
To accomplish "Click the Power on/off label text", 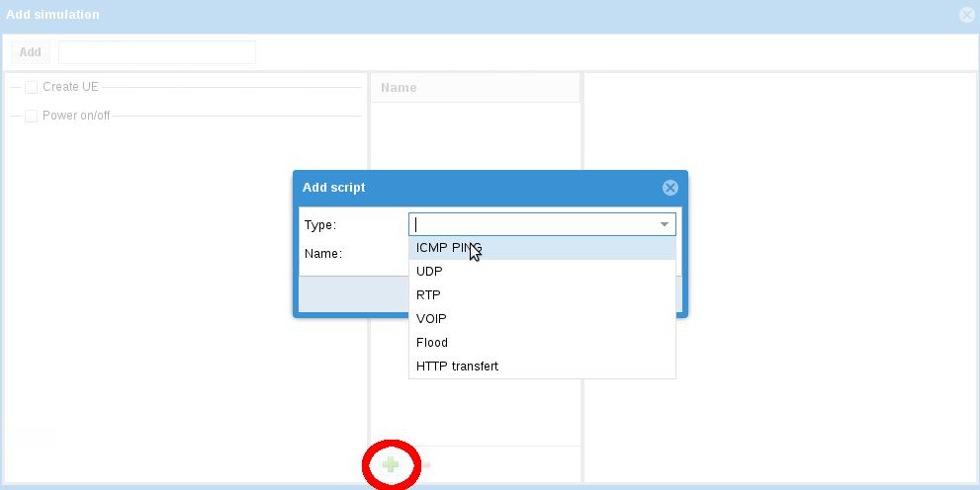I will pyautogui.click(x=76, y=116).
